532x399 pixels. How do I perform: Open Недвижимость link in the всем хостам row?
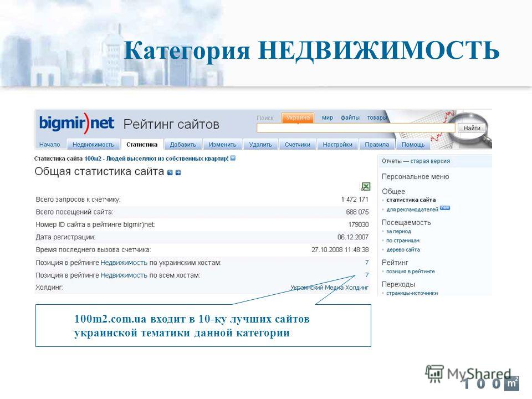click(x=124, y=275)
